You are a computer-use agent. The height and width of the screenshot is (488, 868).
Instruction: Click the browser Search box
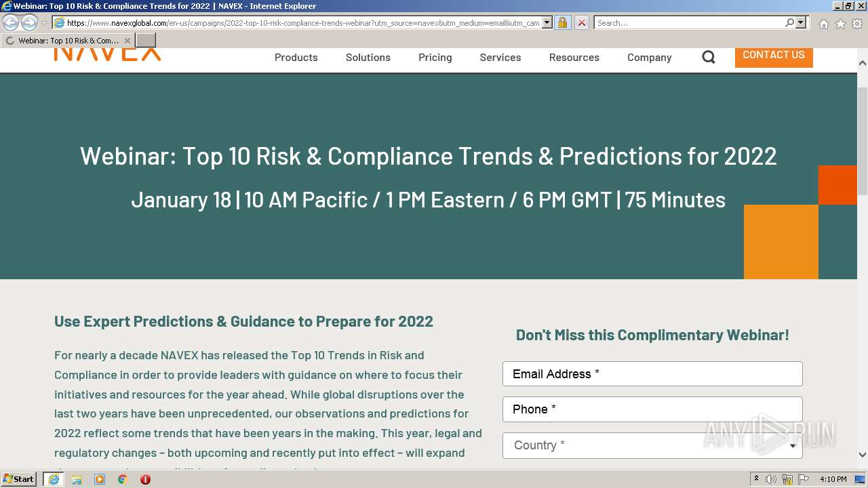click(690, 23)
